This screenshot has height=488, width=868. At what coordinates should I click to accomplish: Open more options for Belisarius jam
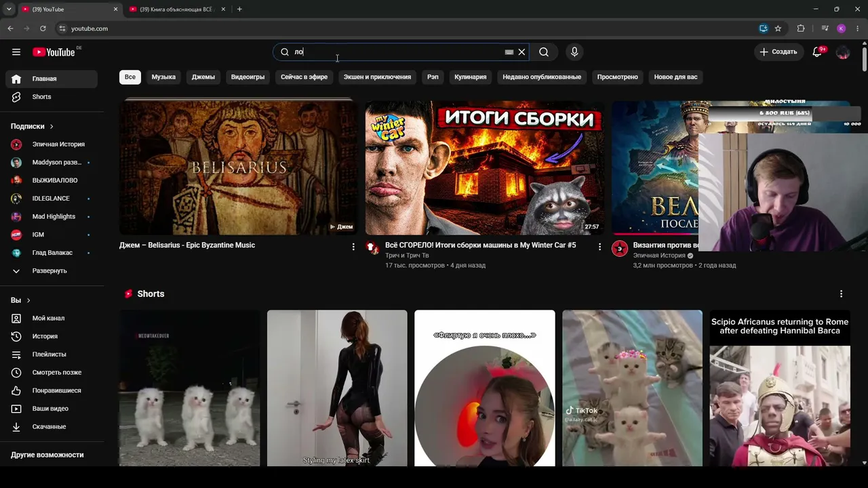tap(353, 247)
